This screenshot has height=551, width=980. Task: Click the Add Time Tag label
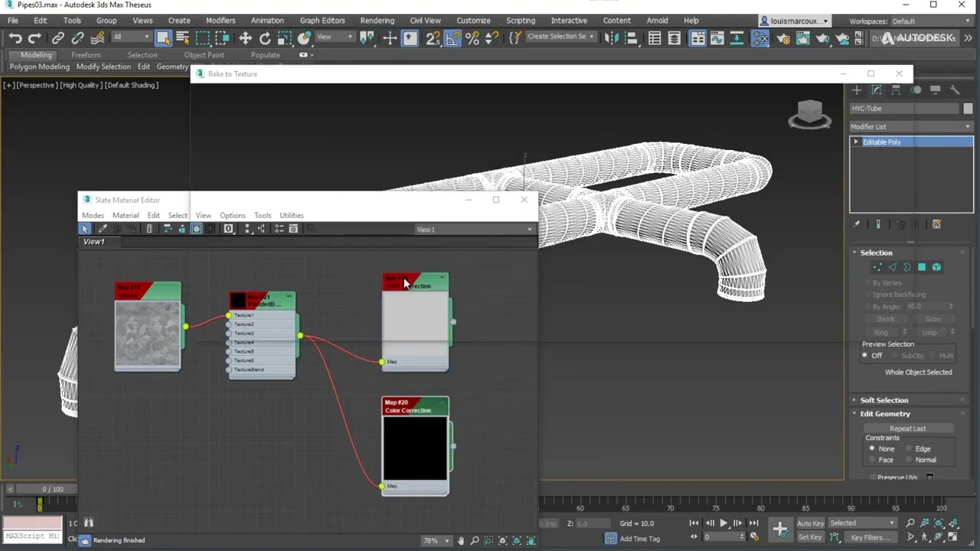(x=640, y=538)
